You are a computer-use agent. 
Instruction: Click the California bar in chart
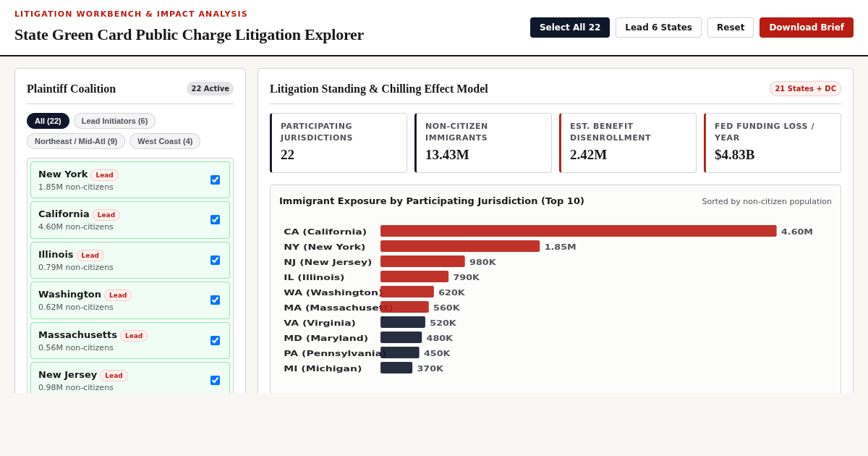[x=579, y=231]
